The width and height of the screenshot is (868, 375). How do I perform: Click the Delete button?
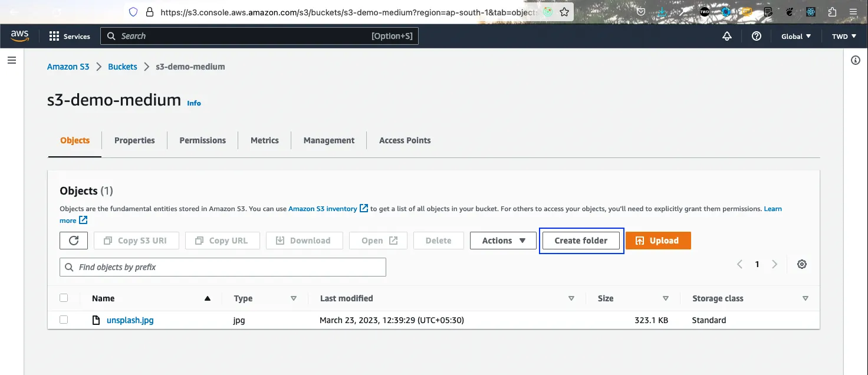click(x=438, y=241)
